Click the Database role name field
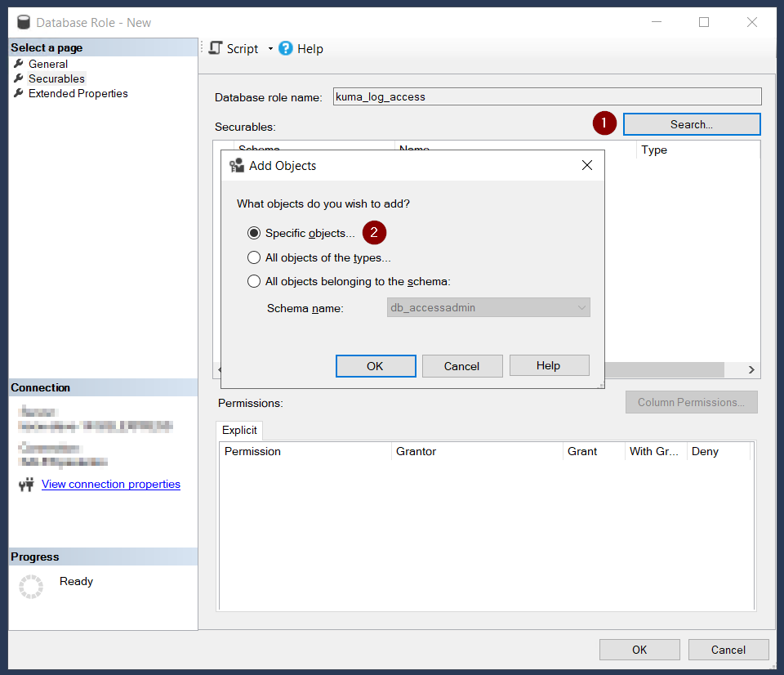This screenshot has height=675, width=784. pyautogui.click(x=547, y=96)
